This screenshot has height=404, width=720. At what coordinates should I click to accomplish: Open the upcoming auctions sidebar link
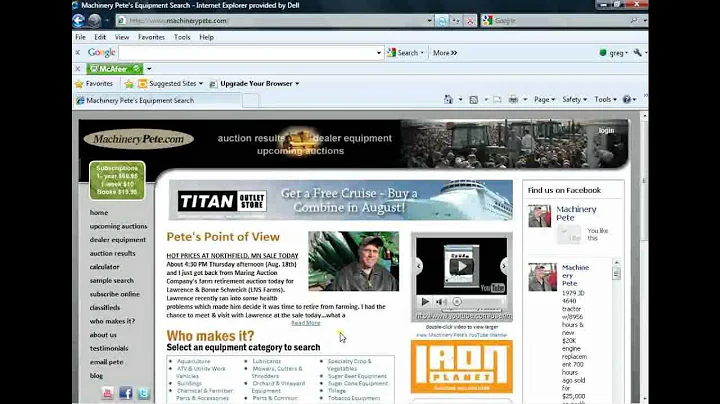click(118, 226)
